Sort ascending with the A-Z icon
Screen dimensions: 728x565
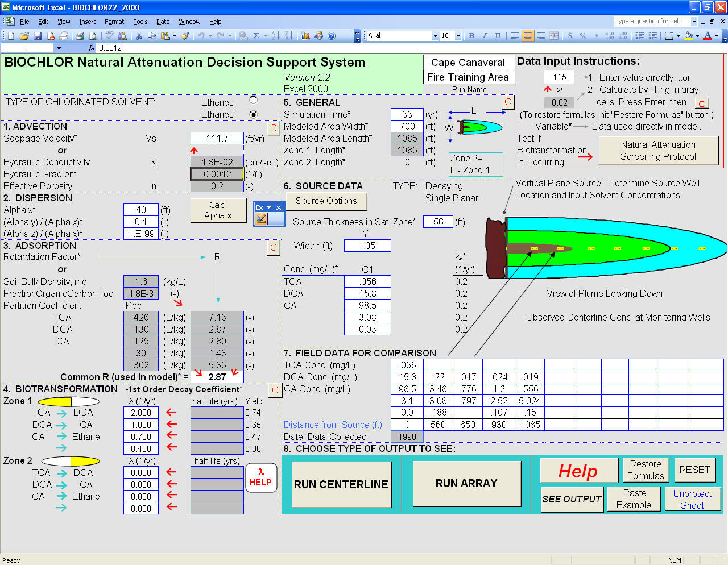(x=275, y=36)
